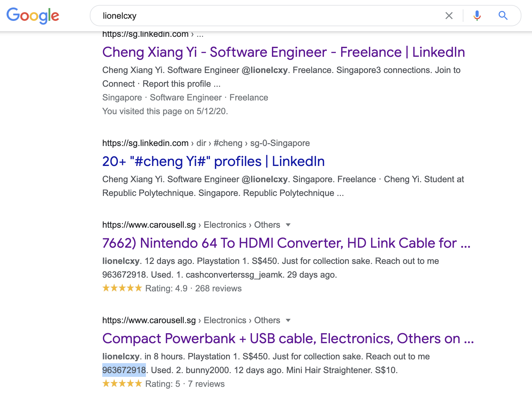Click the highlighted number 963672918
This screenshot has width=532, height=399.
(124, 370)
